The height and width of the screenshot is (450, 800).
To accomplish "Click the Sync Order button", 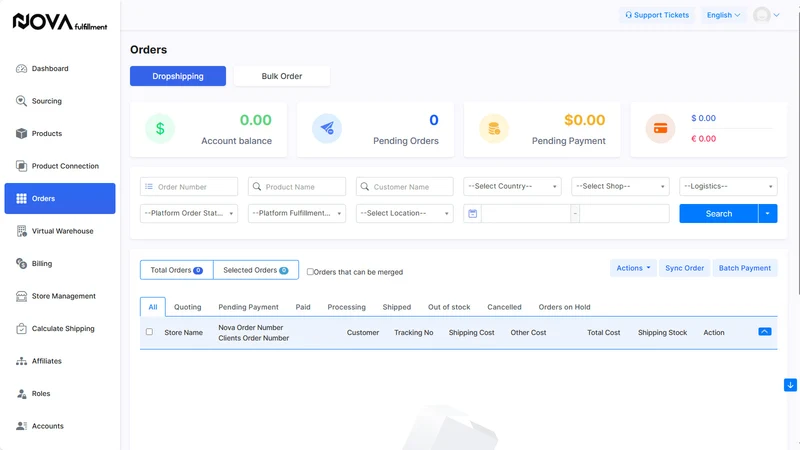I will [684, 268].
